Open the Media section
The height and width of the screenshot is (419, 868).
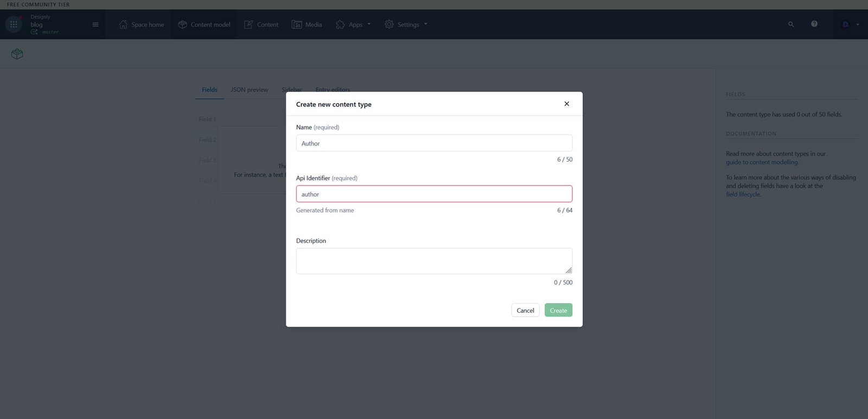tap(307, 24)
